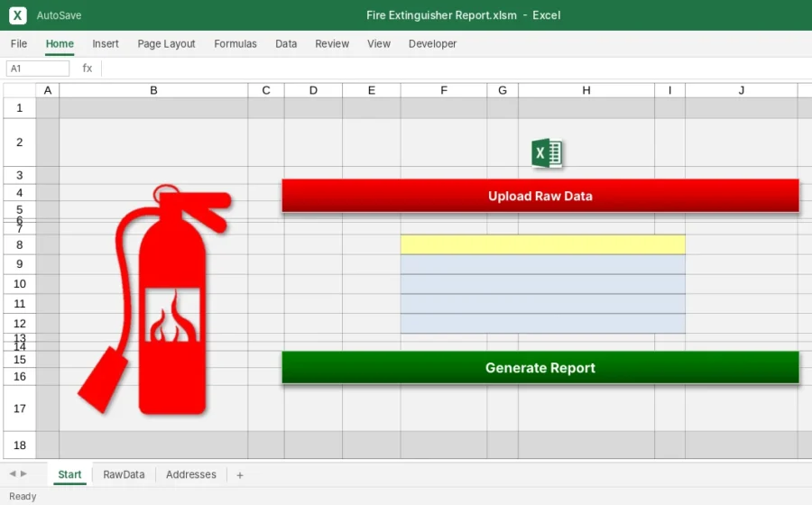Screen dimensions: 812x505
Task: Select row 1 header
Action: (20, 107)
